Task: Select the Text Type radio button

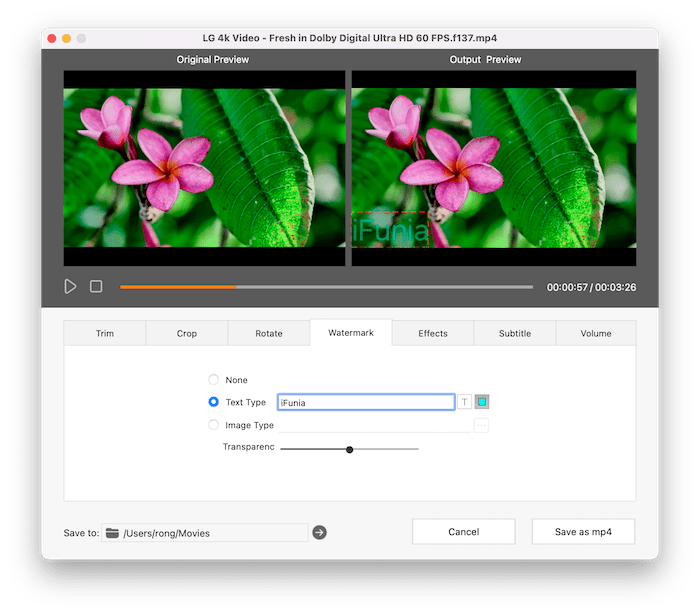Action: (x=213, y=402)
